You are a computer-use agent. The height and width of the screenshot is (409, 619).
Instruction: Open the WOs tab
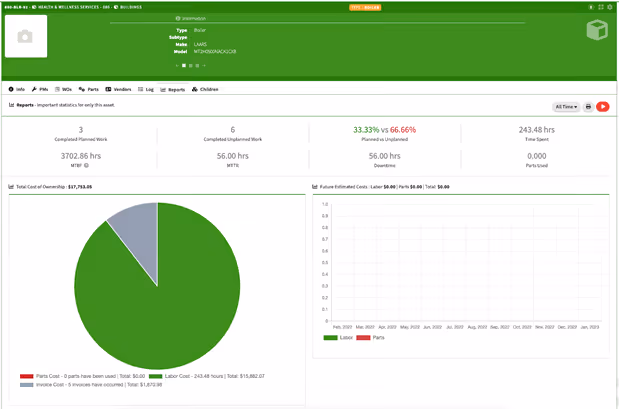coord(63,89)
